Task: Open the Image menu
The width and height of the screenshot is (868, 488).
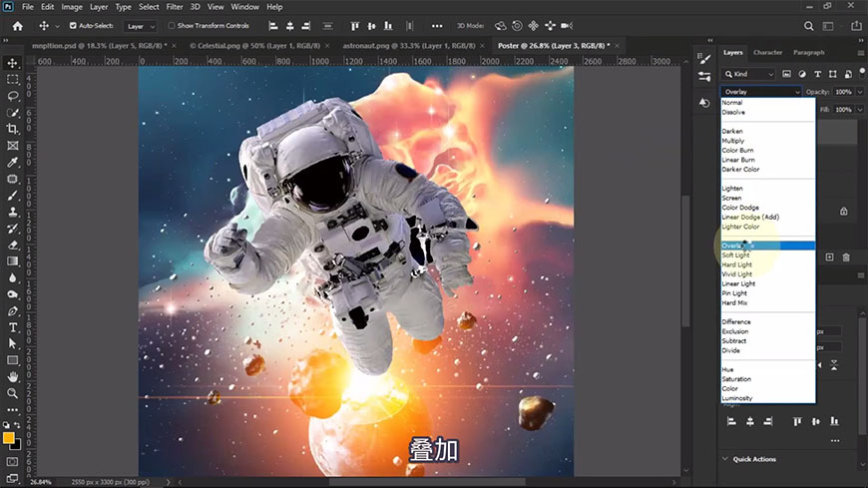Action: [72, 7]
